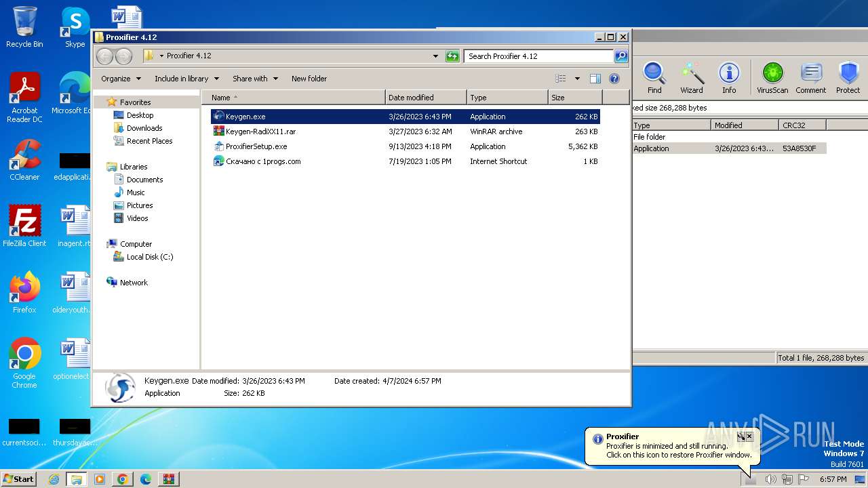Open the volume speaker tray icon

pos(770,479)
